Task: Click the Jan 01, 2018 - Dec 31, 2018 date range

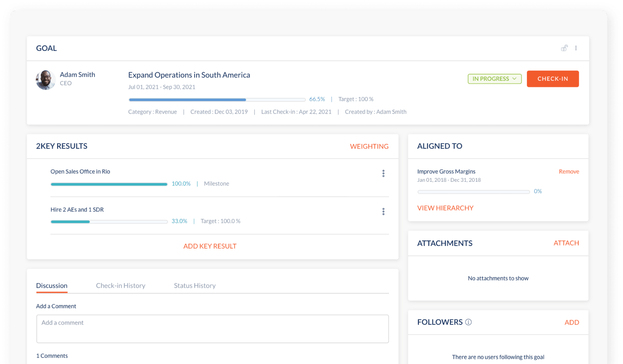Action: (449, 180)
